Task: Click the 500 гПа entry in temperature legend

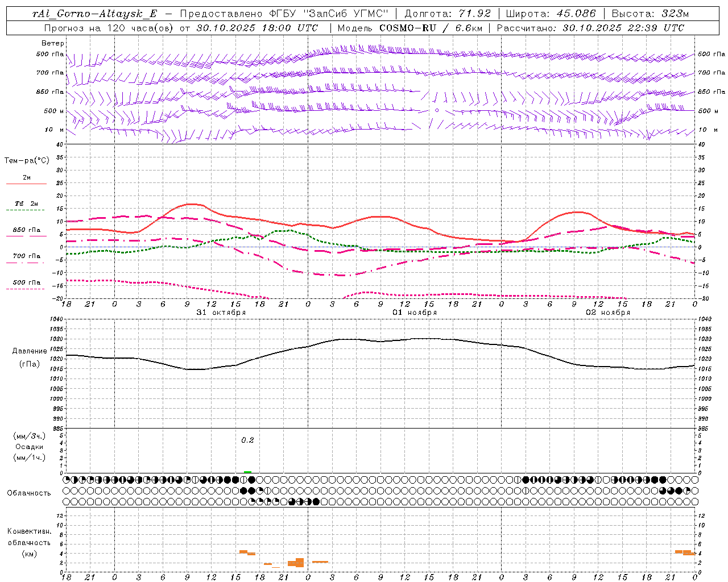Action: click(x=27, y=282)
